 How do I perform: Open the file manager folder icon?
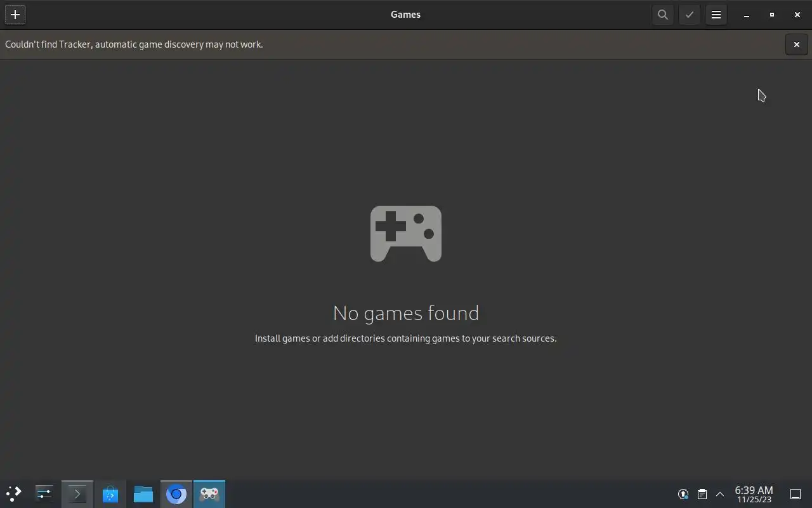coord(143,494)
